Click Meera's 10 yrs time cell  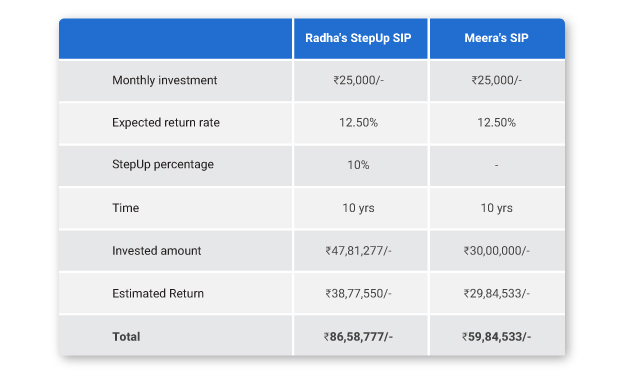click(x=497, y=208)
